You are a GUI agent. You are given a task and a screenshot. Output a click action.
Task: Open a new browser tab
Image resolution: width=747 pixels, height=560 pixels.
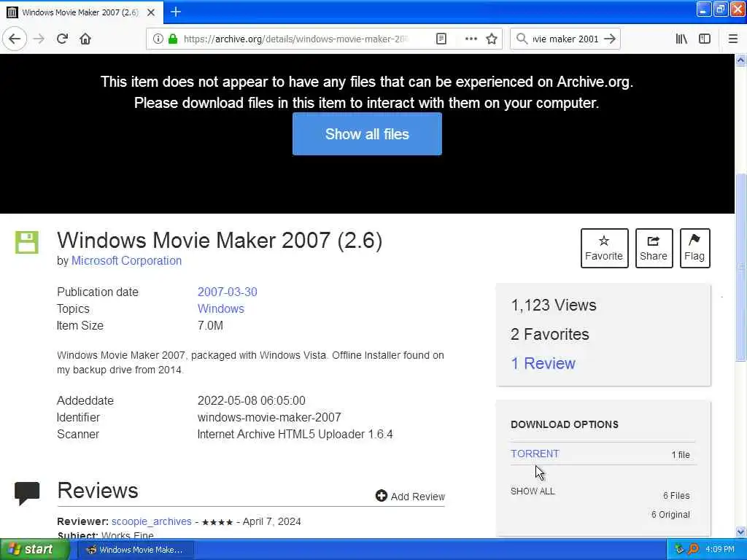tap(176, 12)
